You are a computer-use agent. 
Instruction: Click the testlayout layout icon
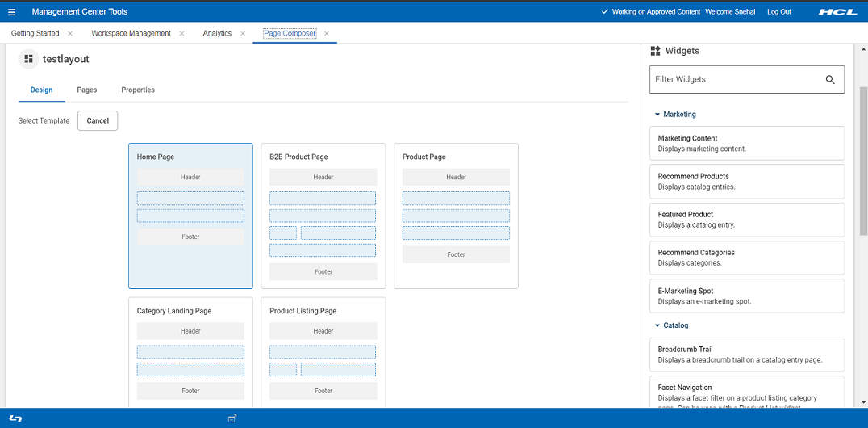[x=28, y=59]
